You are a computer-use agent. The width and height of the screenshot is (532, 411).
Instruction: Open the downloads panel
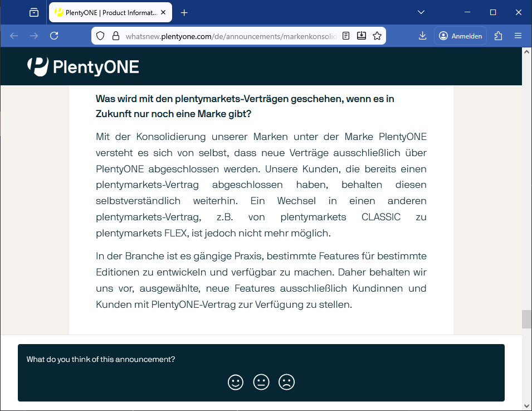click(422, 36)
